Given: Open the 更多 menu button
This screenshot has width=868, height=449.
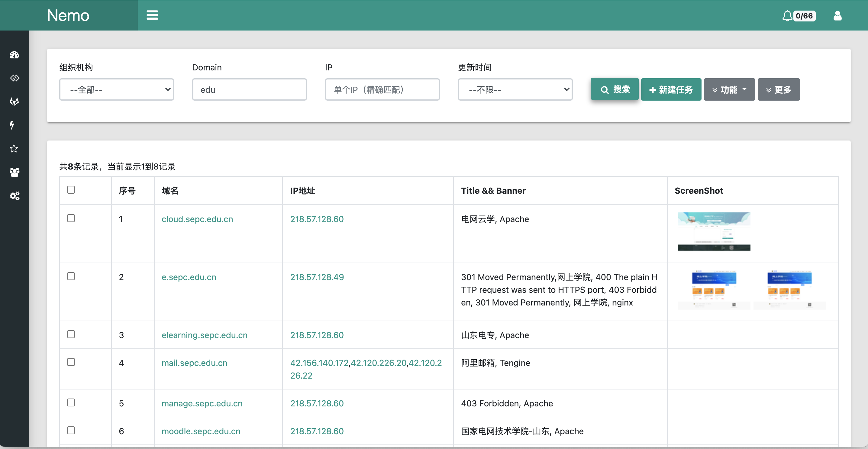Looking at the screenshot, I should pos(778,90).
